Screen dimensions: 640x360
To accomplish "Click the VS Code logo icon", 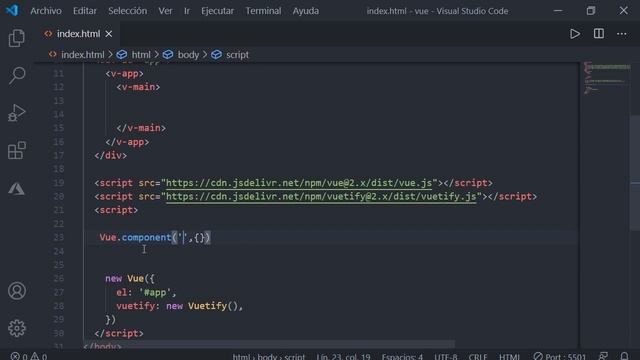I will (12, 10).
